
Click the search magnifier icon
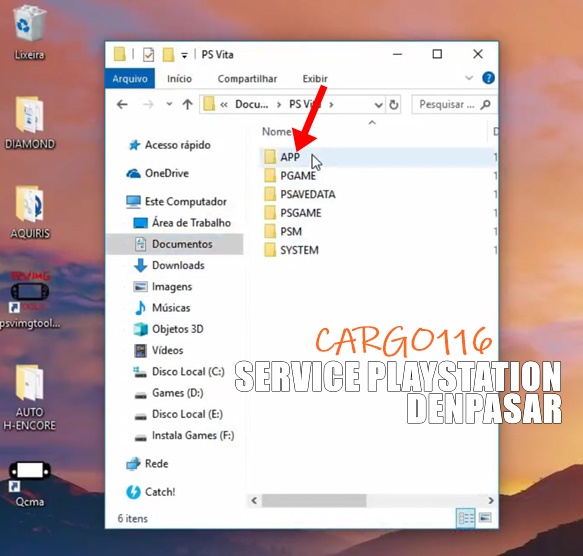click(485, 105)
